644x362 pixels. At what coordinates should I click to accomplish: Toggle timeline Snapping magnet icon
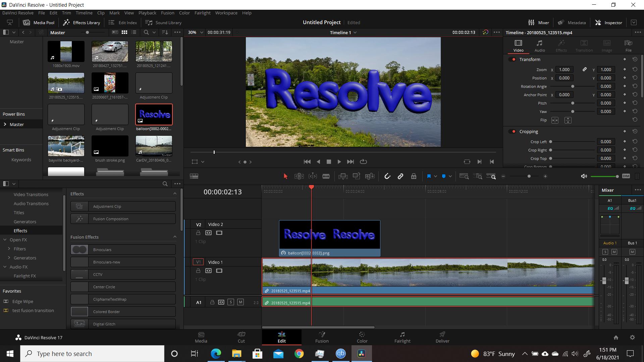pyautogui.click(x=387, y=176)
